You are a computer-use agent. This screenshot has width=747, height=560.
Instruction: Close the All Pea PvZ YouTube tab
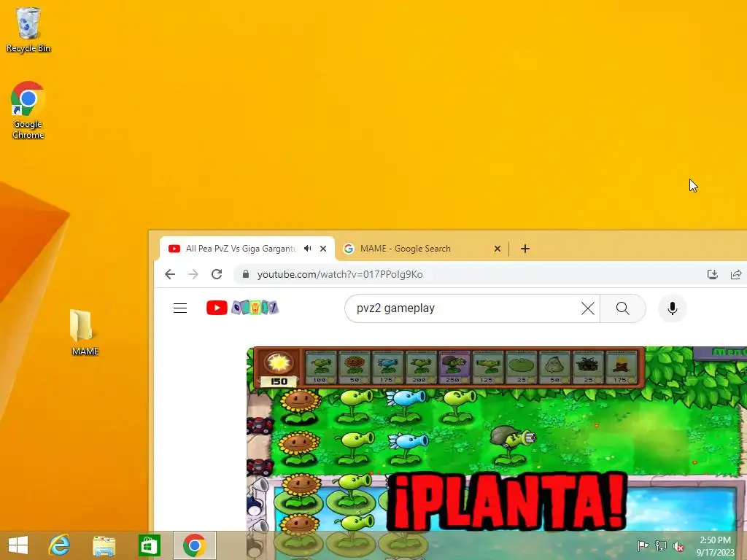(x=323, y=249)
